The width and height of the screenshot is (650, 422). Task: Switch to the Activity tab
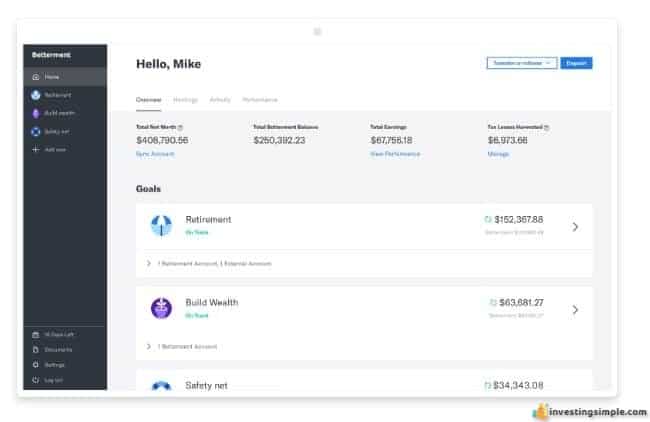pyautogui.click(x=220, y=99)
